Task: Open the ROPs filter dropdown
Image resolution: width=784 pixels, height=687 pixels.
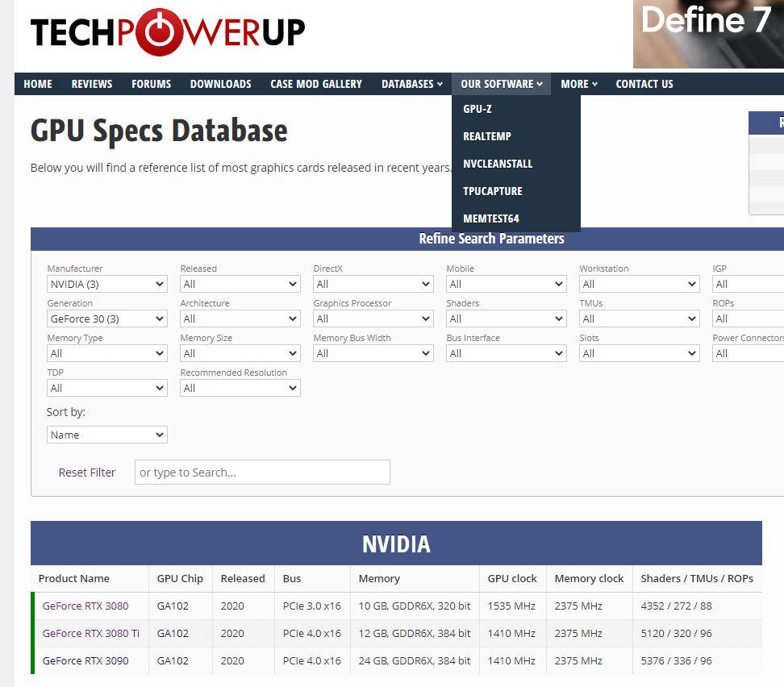Action: click(748, 319)
